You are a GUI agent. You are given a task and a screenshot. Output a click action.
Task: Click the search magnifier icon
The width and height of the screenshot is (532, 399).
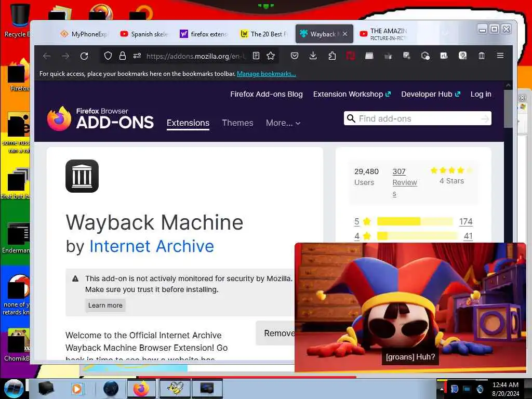click(351, 118)
